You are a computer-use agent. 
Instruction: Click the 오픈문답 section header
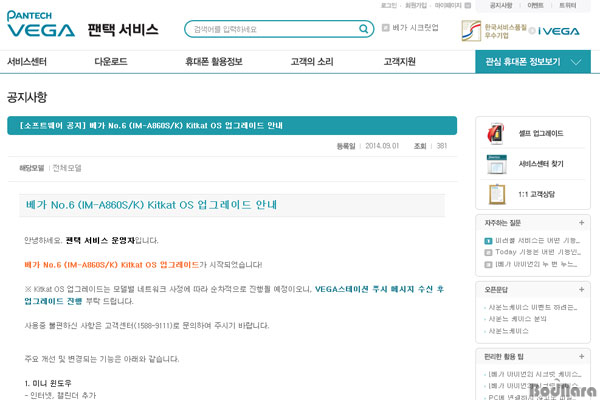pyautogui.click(x=496, y=290)
